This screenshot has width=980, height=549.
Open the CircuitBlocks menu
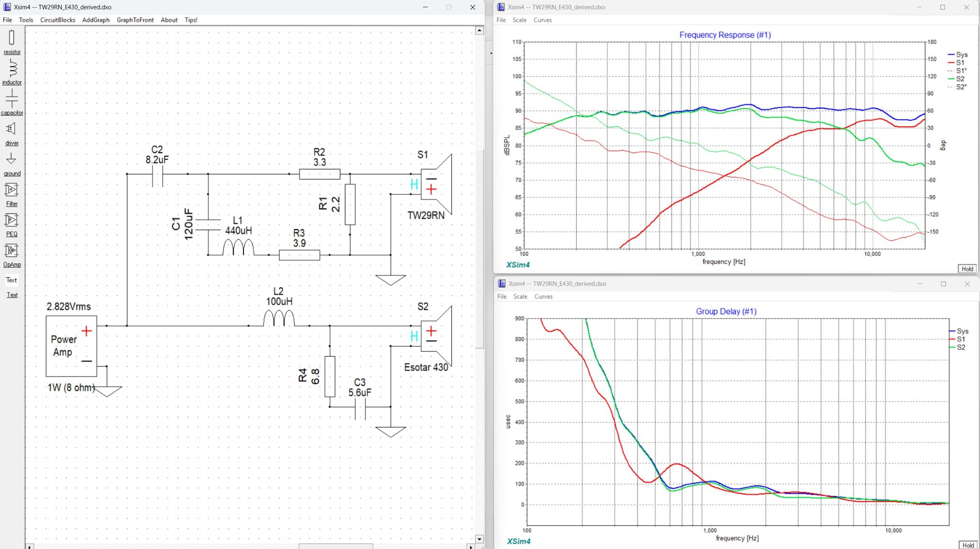[57, 20]
